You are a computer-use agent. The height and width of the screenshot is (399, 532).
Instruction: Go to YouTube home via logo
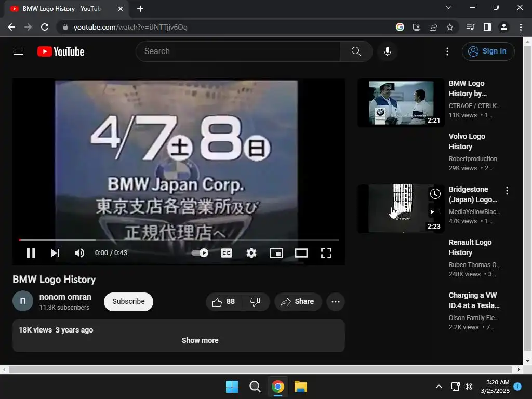[61, 51]
